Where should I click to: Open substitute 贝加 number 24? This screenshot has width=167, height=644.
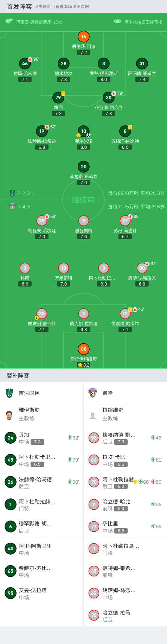pos(11,438)
